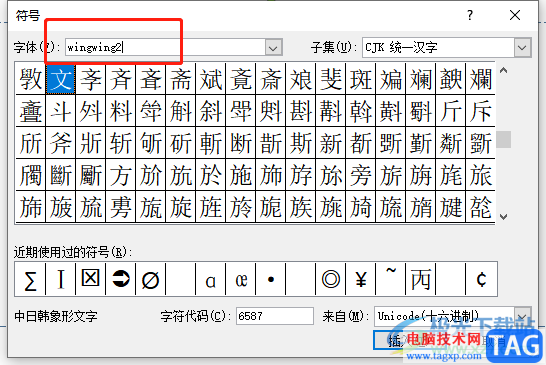Select the 旅 character in the grid
This screenshot has height=365, width=546.
481,175
